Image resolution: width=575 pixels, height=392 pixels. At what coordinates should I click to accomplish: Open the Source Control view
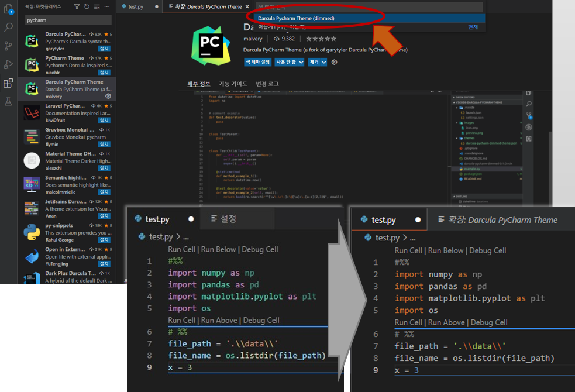click(8, 46)
